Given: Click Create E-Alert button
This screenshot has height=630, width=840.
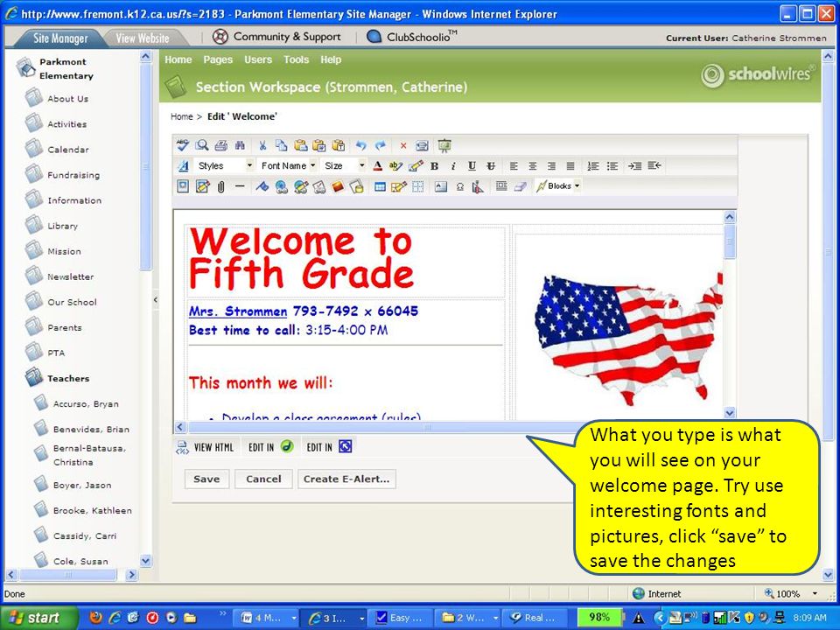Looking at the screenshot, I should click(x=346, y=479).
